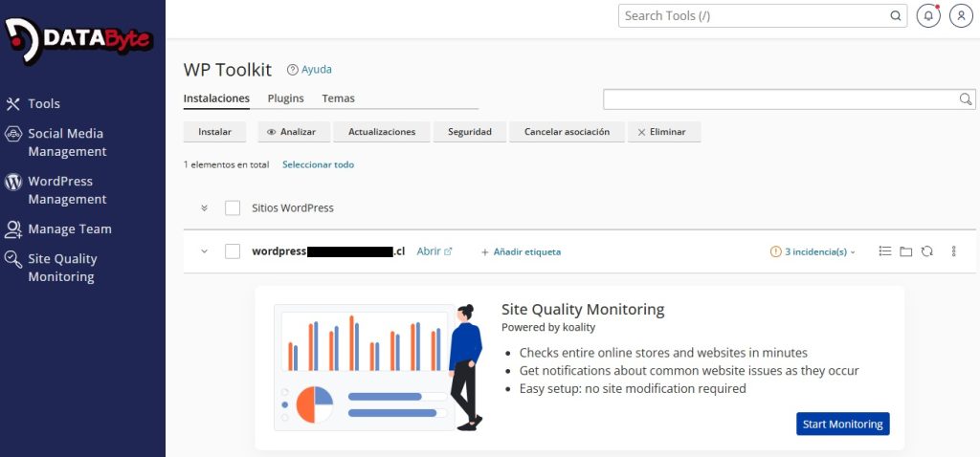Open Manage Team menu item
This screenshot has height=457, width=980.
[69, 229]
